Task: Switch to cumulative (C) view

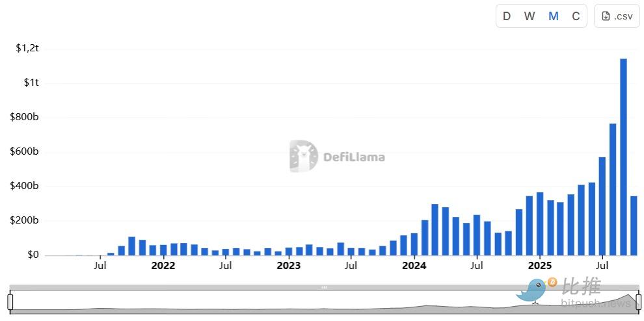Action: point(576,16)
